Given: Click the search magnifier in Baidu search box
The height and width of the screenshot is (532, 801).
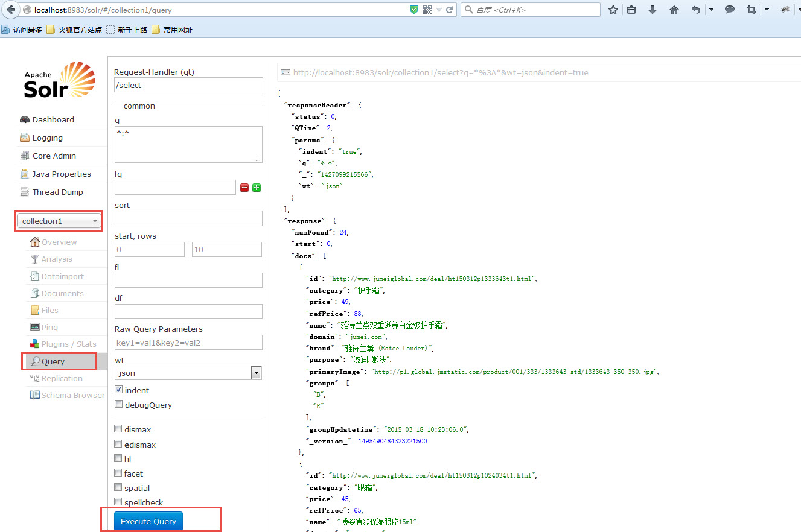Looking at the screenshot, I should pos(468,10).
